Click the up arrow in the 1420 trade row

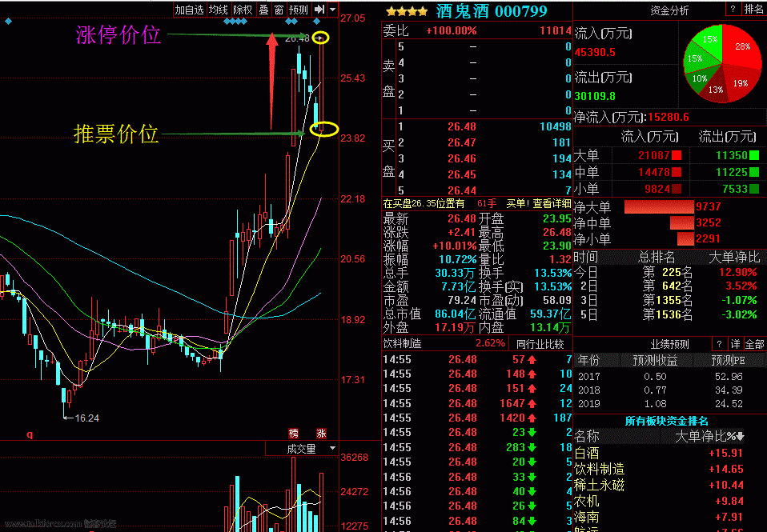coord(532,418)
